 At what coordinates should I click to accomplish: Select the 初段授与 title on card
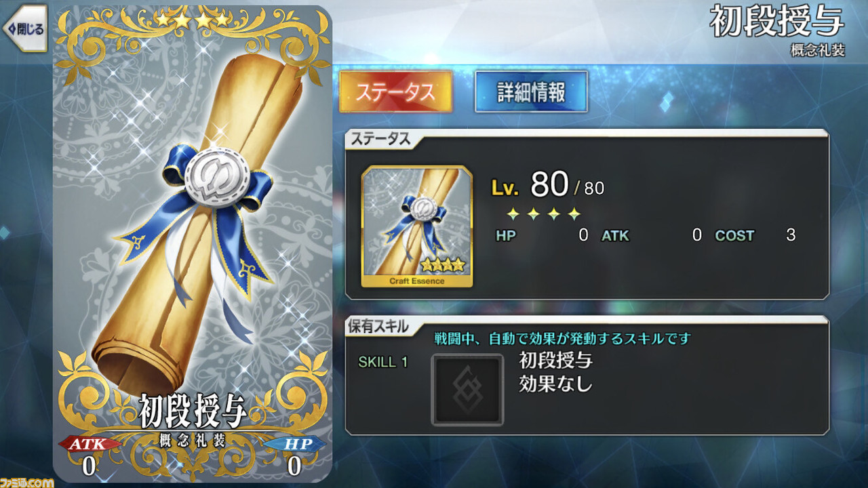pos(191,409)
